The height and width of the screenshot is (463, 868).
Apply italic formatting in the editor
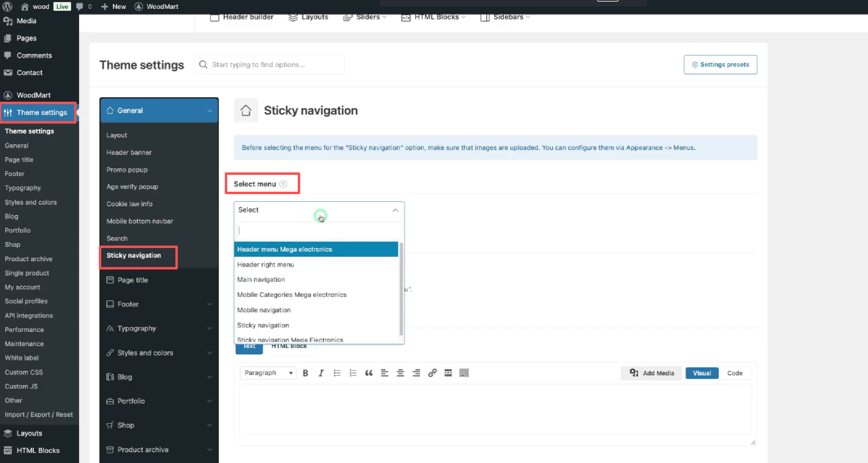[x=321, y=373]
